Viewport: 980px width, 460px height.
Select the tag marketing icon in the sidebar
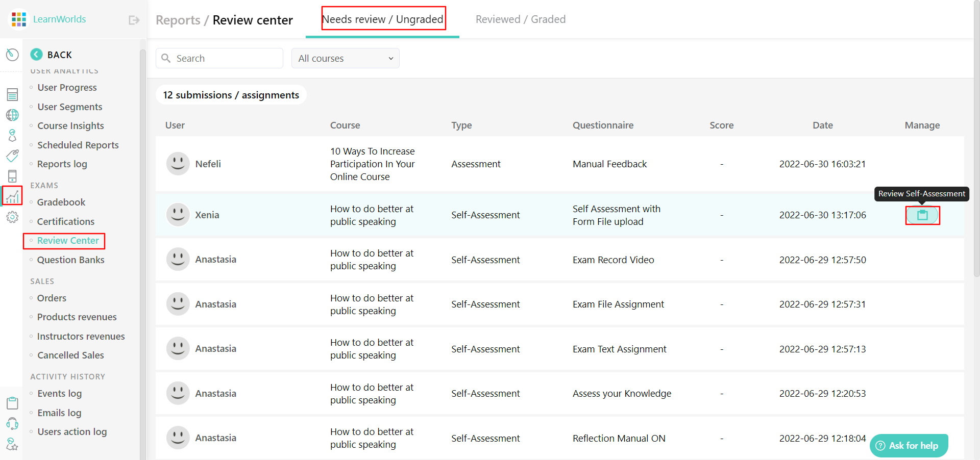point(12,156)
